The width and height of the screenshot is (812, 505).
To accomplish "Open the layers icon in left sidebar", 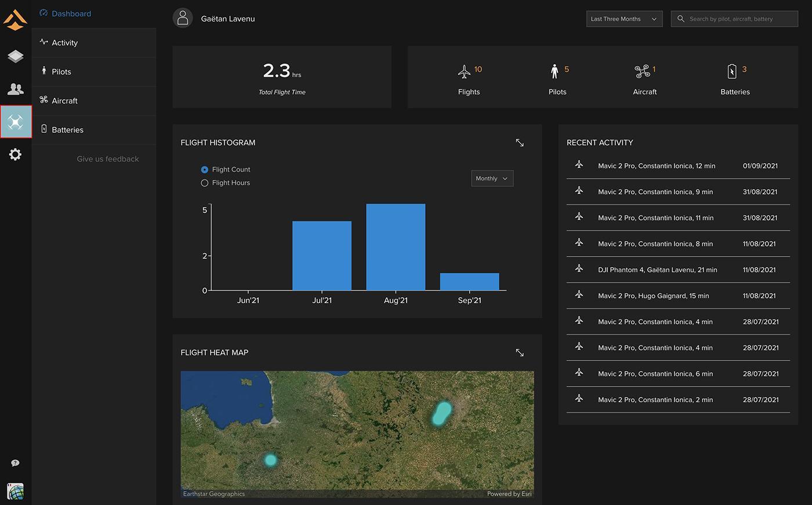I will [x=16, y=56].
